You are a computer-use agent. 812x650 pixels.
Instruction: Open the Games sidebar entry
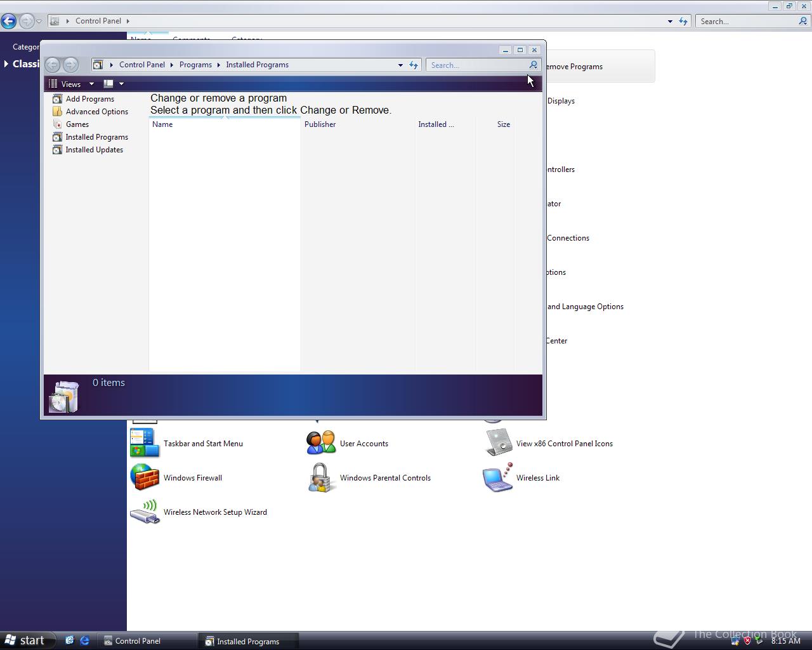(70, 124)
